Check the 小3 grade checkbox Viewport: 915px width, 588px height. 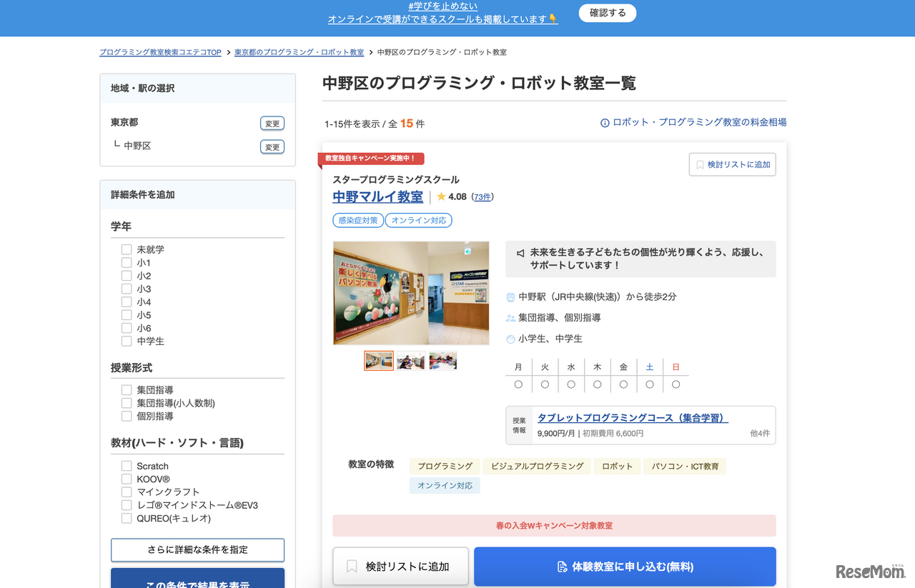pyautogui.click(x=127, y=289)
